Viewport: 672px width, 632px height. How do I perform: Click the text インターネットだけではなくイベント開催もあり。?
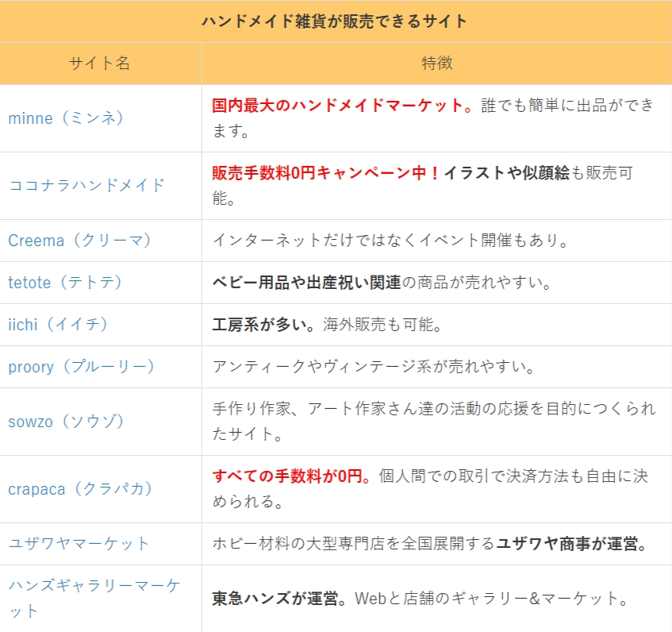coord(390,240)
